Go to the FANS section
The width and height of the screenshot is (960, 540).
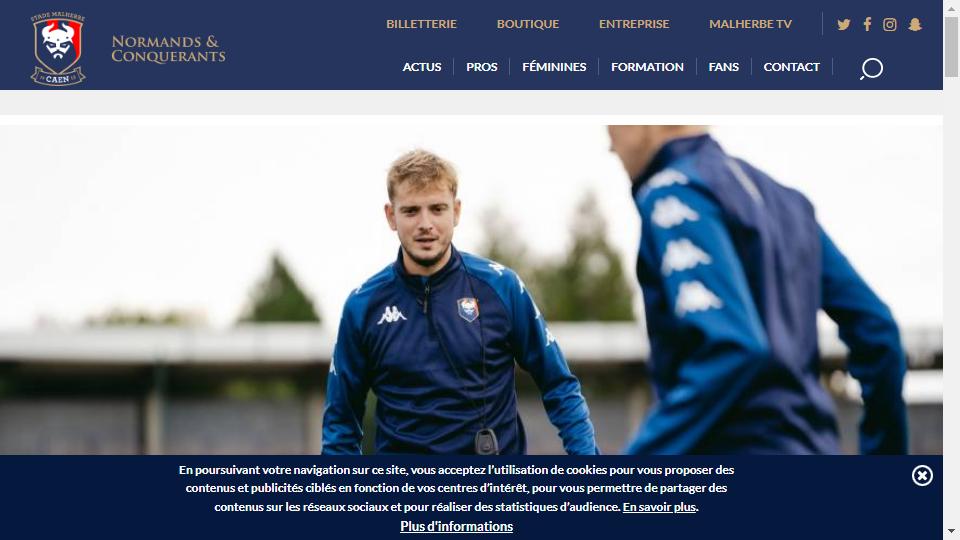pos(724,67)
